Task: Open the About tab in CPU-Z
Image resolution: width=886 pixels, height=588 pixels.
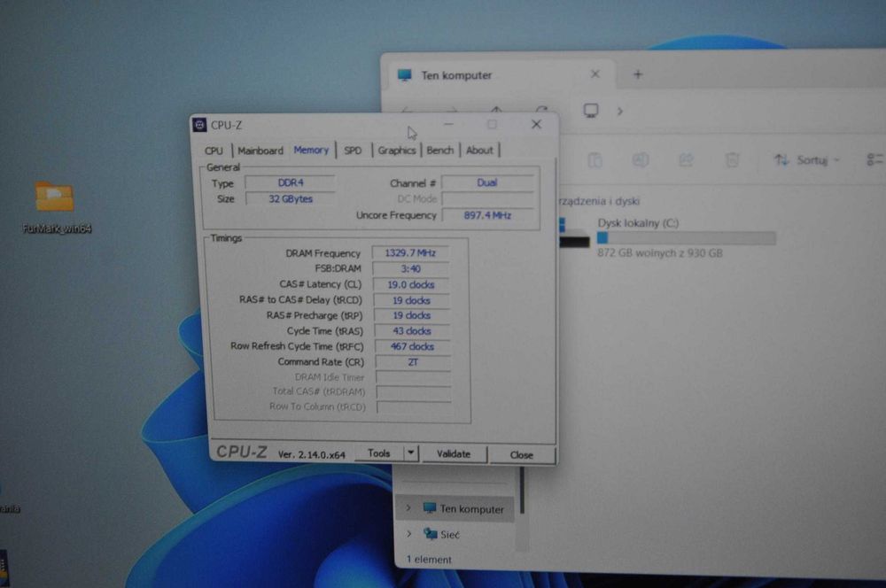Action: tap(479, 151)
